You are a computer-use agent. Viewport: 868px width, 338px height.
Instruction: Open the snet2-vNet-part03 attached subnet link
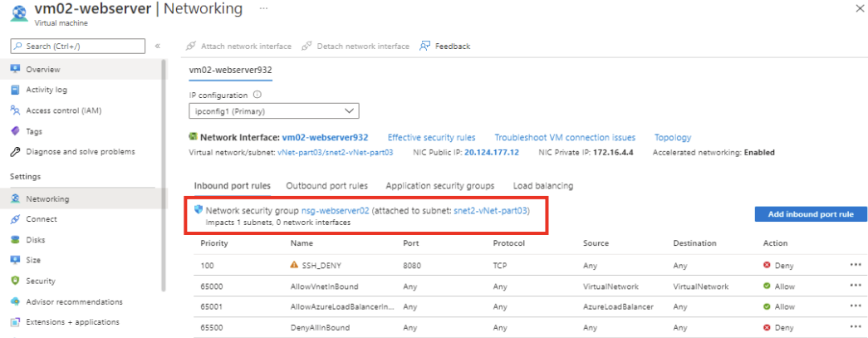pos(490,211)
